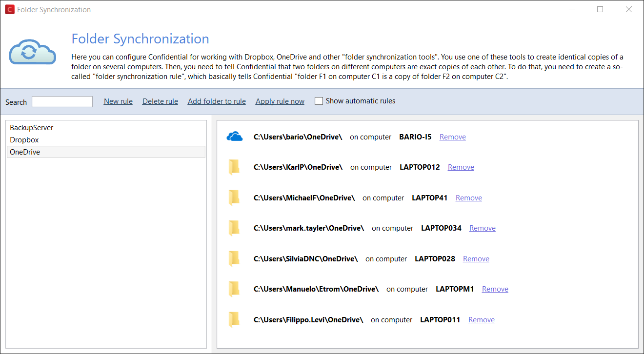Remove the LAPTOP41 folder entry
This screenshot has width=644, height=354.
click(469, 198)
